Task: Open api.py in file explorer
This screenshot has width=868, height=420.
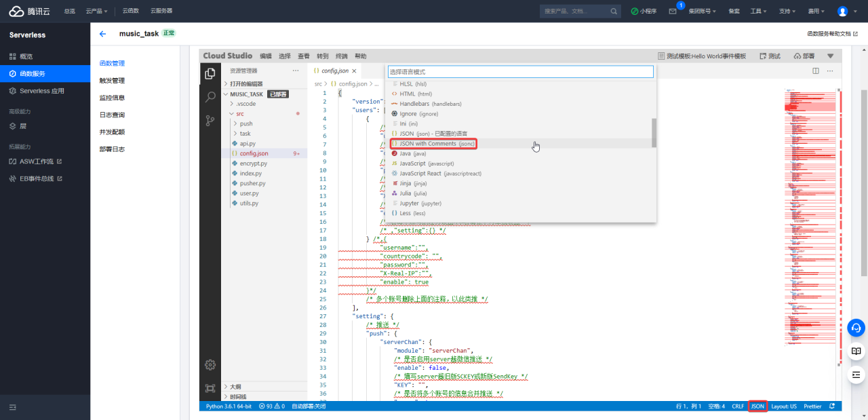Action: (x=248, y=144)
